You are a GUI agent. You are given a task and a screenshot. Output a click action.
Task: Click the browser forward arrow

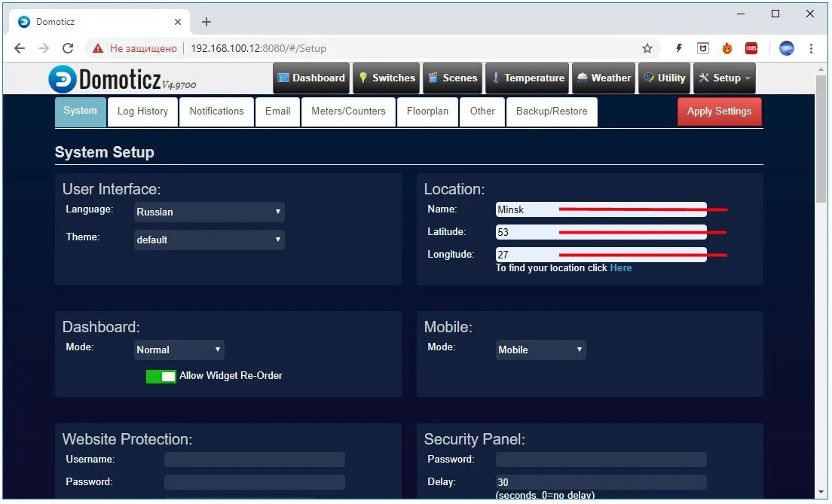pos(44,48)
